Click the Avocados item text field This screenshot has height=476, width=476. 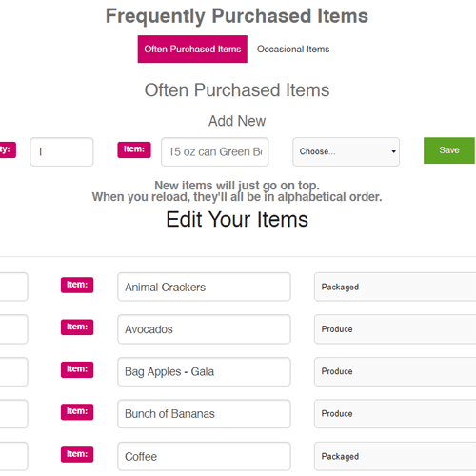(x=204, y=329)
